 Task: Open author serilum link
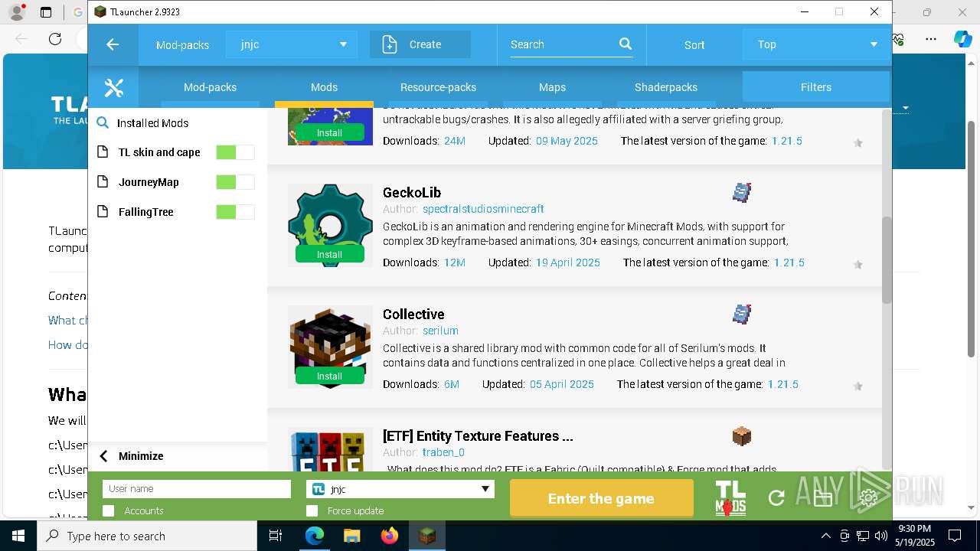(x=440, y=331)
